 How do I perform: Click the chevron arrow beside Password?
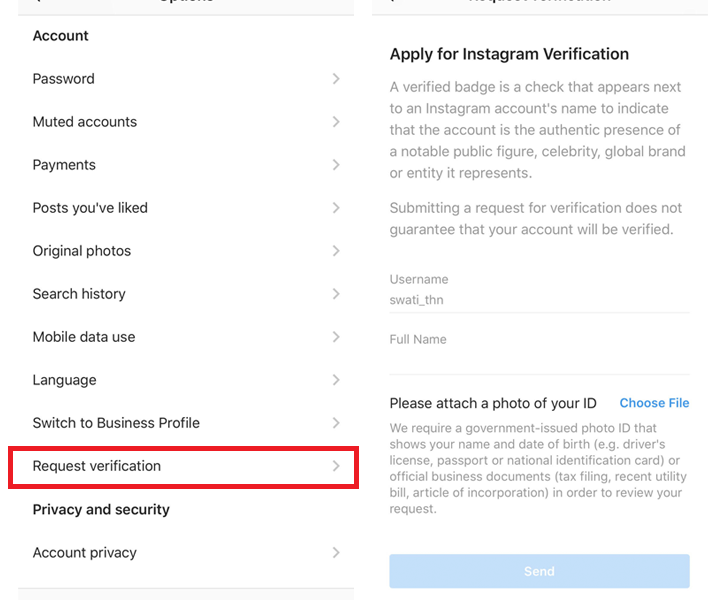(336, 79)
